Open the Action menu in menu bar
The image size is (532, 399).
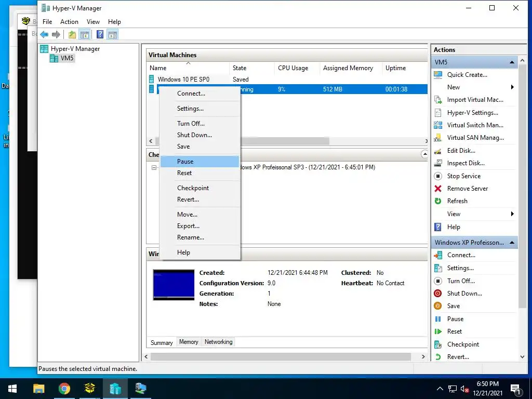69,22
